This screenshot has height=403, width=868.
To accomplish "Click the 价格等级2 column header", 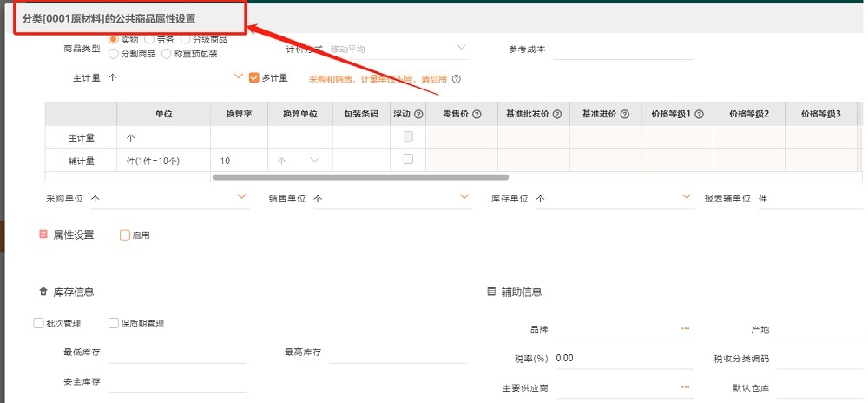I will tap(749, 115).
